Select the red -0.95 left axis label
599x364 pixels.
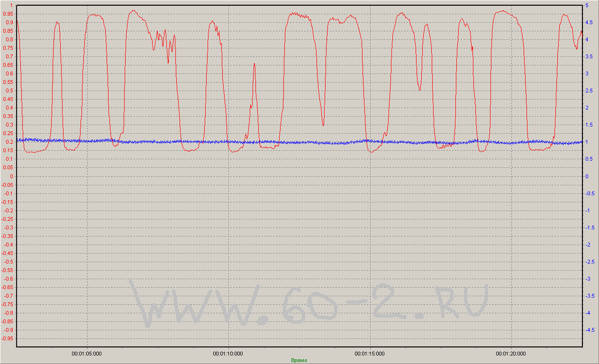[x=7, y=339]
